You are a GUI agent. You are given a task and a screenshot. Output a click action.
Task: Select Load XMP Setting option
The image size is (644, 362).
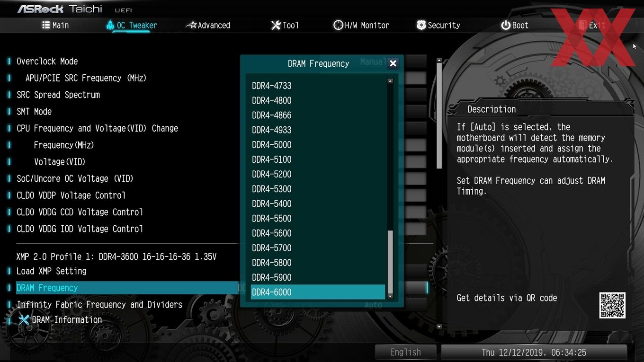coord(52,271)
